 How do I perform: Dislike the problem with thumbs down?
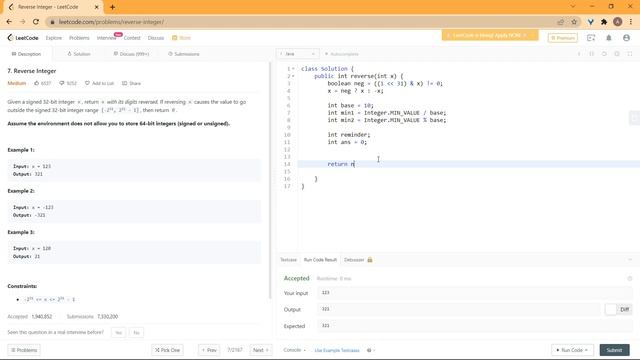click(68, 83)
